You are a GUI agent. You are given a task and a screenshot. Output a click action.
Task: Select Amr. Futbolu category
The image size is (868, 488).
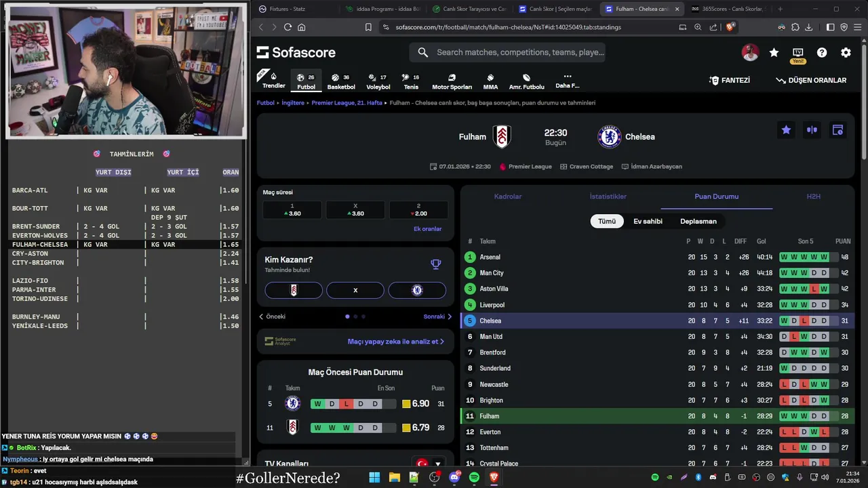[x=526, y=81]
